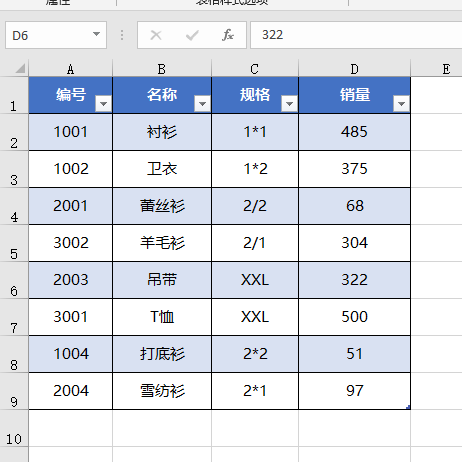This screenshot has width=462, height=462.
Task: Select cell containing 3001
Action: click(x=71, y=317)
